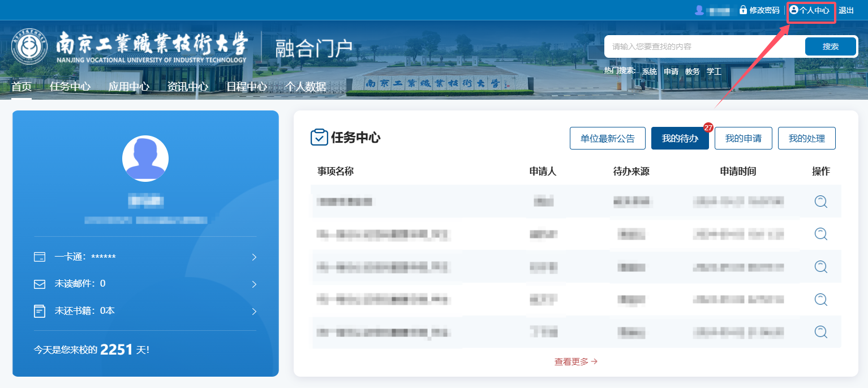Focus the search input field
Viewport: 868px width, 388px height.
click(704, 46)
